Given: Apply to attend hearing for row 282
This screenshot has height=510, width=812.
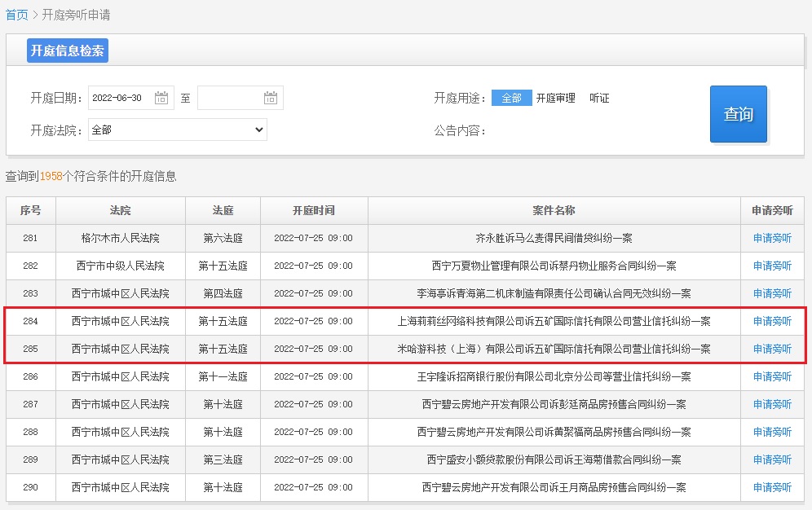Looking at the screenshot, I should 772,266.
